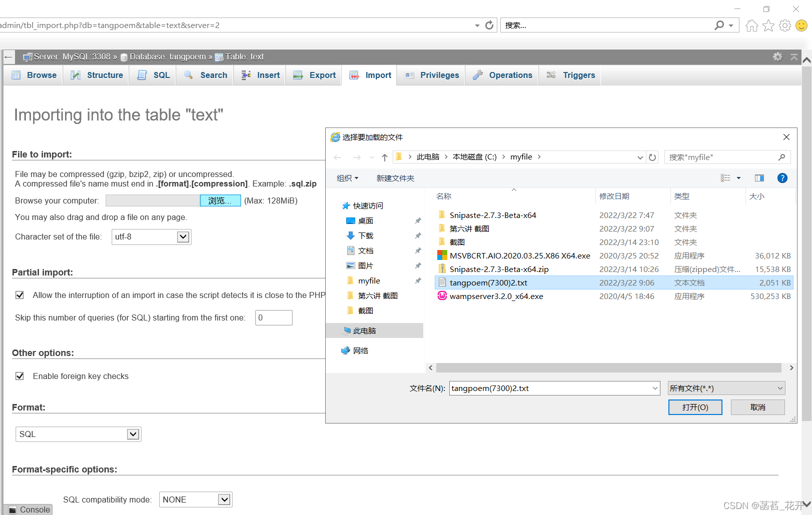The height and width of the screenshot is (515, 812).
Task: Open the Triggers tab
Action: (x=570, y=75)
